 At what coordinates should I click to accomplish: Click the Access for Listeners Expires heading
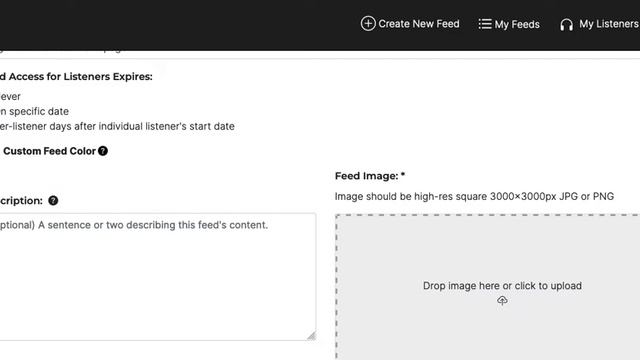click(76, 76)
